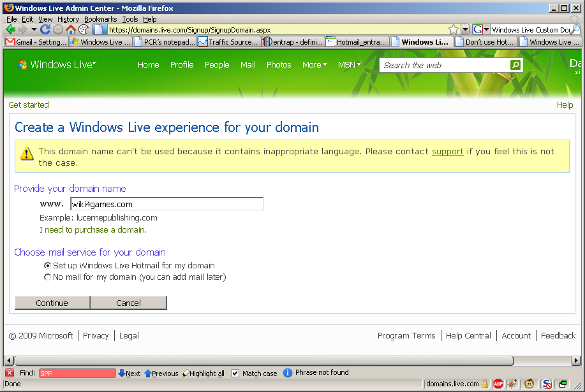Open the support link in warning
The image size is (585, 392).
(447, 151)
